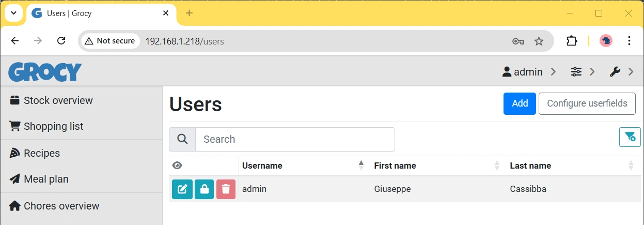Go forward in browser history
644x225 pixels.
tap(38, 41)
